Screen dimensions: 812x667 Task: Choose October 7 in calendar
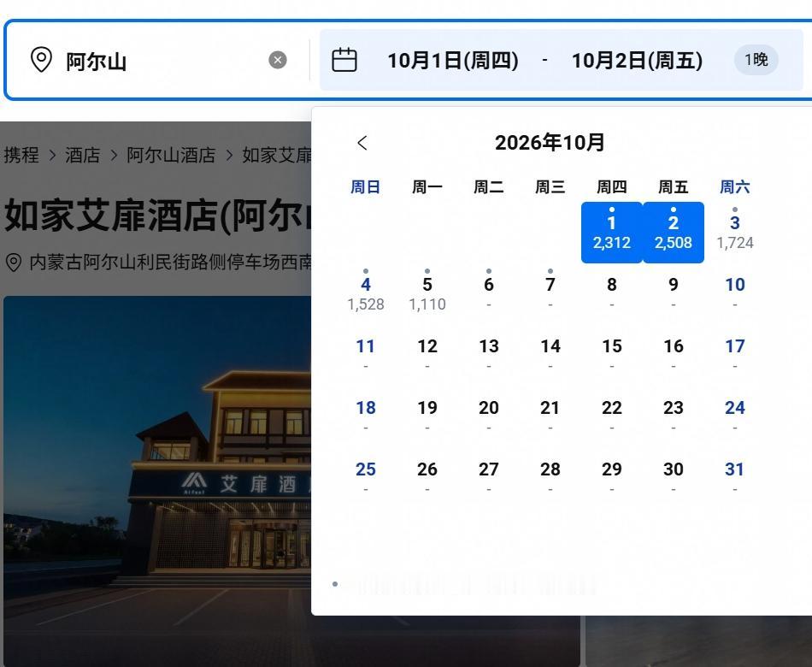550,294
